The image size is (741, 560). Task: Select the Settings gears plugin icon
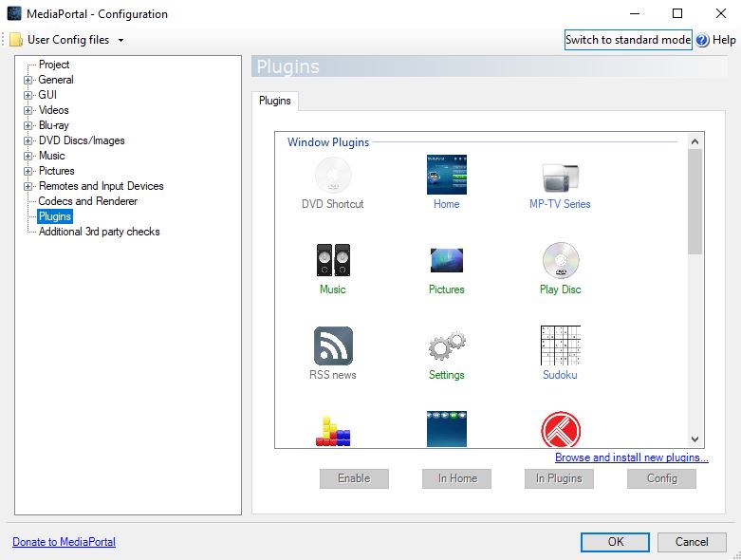(446, 345)
